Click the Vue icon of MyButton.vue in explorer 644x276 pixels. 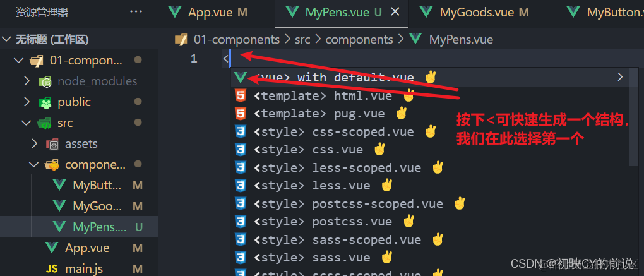(59, 185)
